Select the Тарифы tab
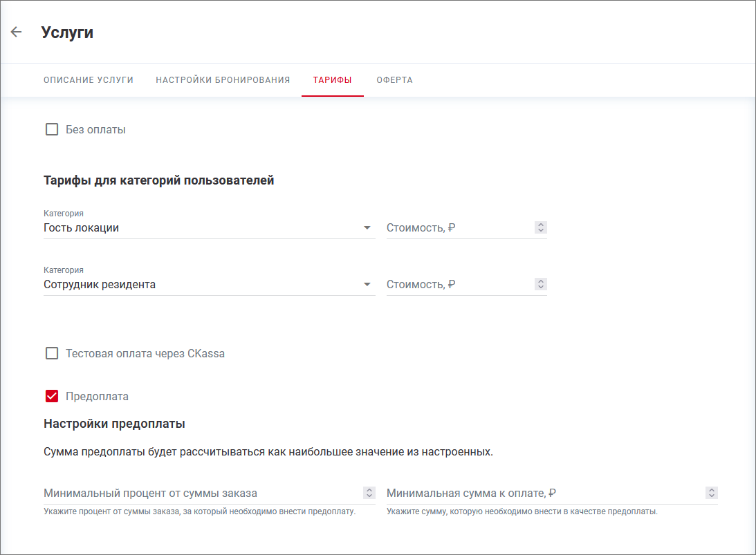 pyautogui.click(x=332, y=80)
